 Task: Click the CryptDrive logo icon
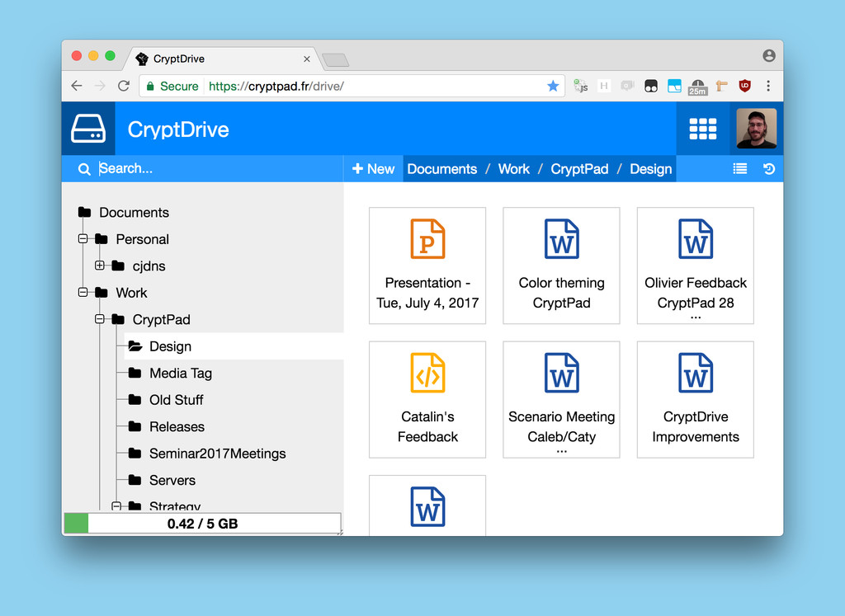88,129
